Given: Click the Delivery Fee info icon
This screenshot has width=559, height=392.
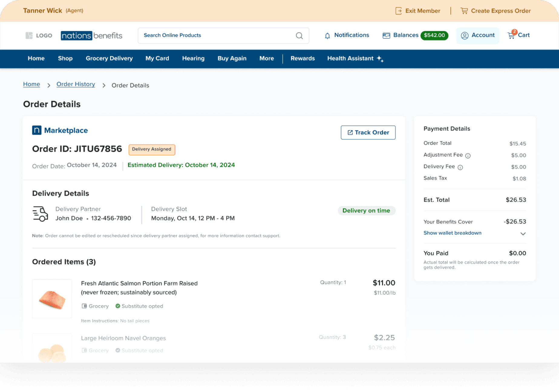Looking at the screenshot, I should coord(460,167).
